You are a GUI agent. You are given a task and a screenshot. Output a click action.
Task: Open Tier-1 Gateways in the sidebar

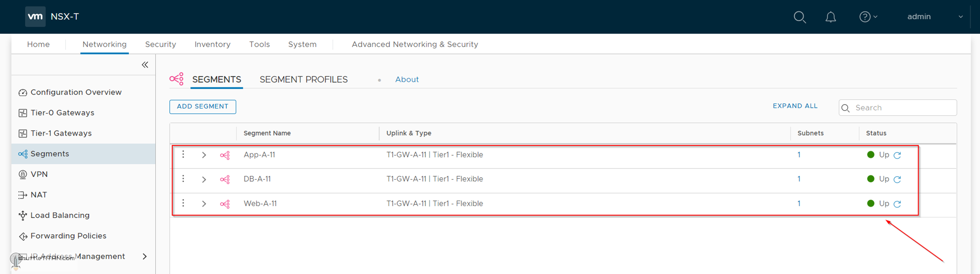pyautogui.click(x=61, y=133)
